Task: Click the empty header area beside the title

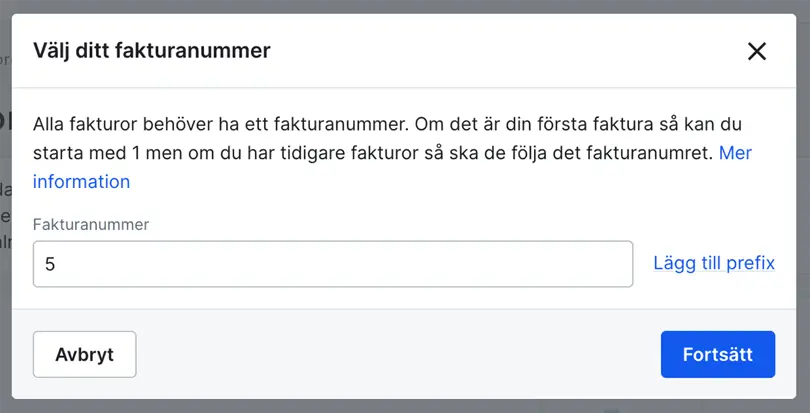Action: tap(500, 50)
